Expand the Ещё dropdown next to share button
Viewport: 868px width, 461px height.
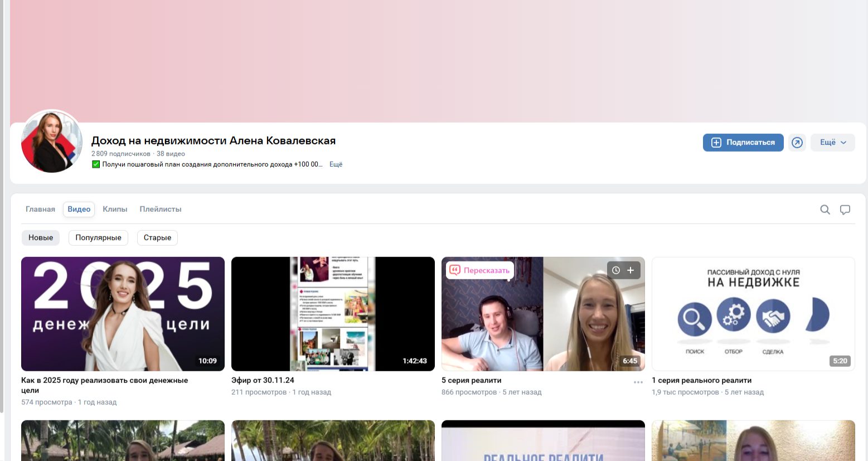(833, 143)
